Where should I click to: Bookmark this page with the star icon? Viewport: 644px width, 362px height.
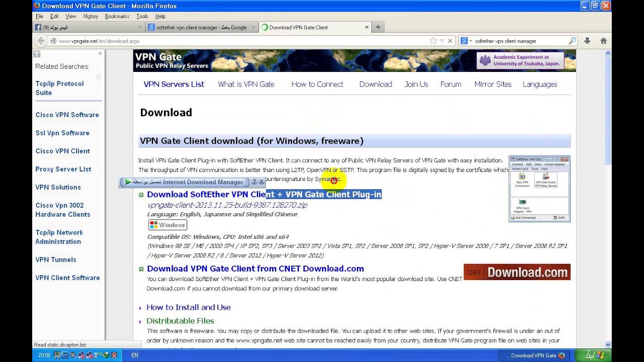433,41
